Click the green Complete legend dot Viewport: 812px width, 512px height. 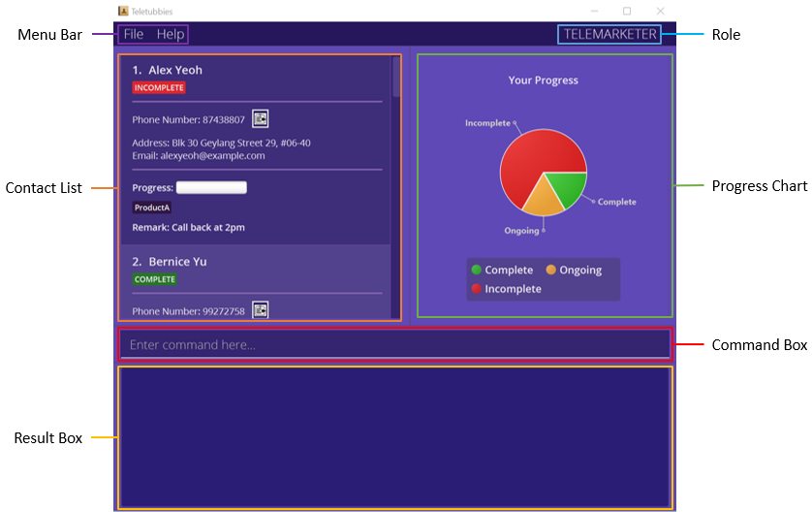pos(477,270)
